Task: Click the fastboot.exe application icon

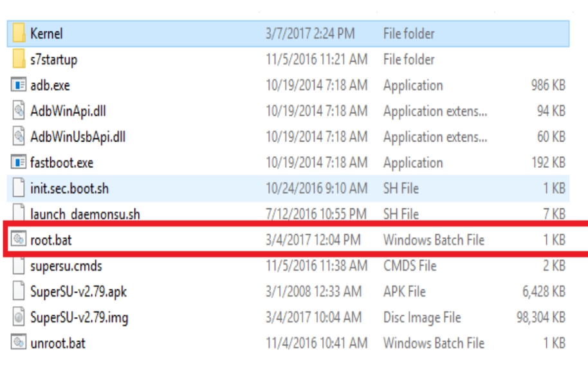Action: tap(19, 163)
